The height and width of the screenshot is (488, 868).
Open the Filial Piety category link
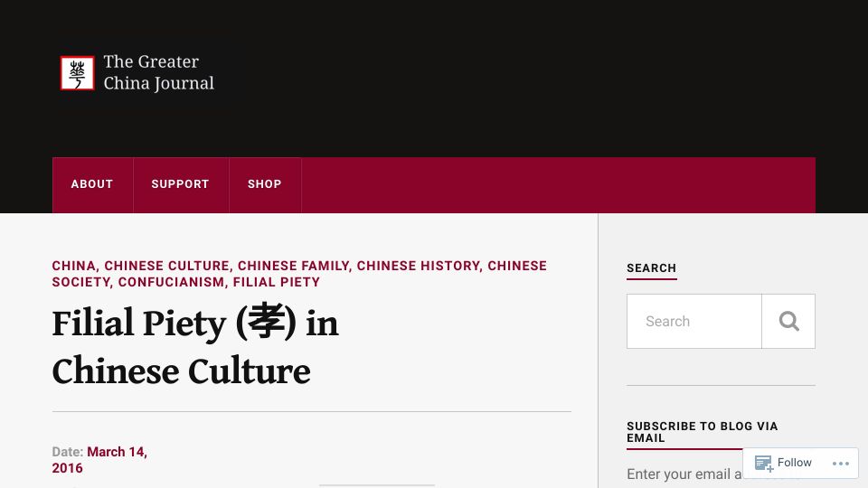(x=277, y=282)
